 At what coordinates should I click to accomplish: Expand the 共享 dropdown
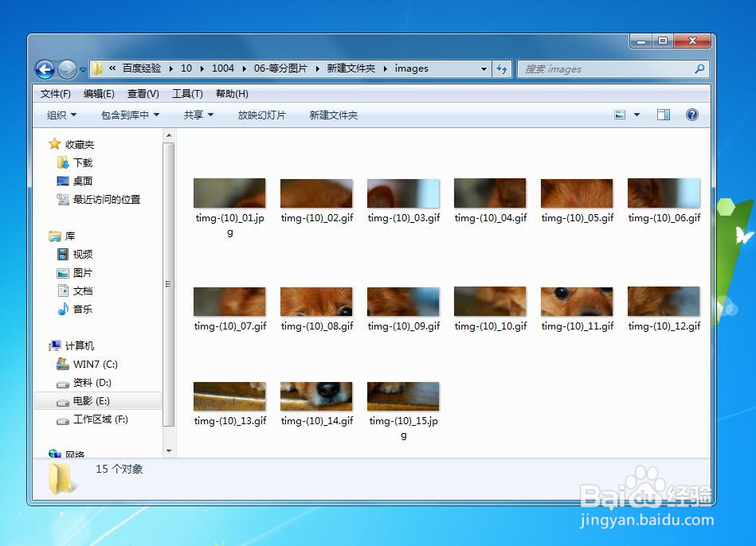[x=198, y=115]
